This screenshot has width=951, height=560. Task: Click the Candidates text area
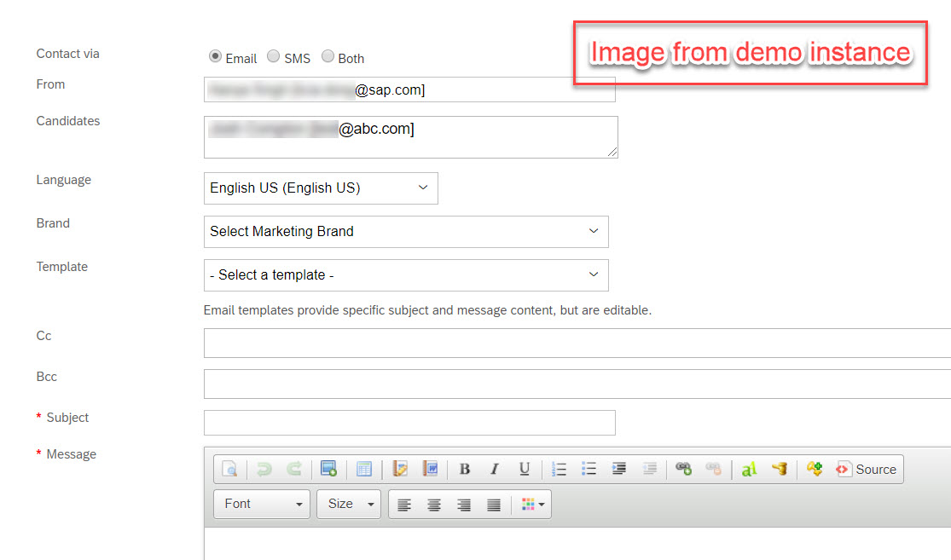click(x=410, y=137)
